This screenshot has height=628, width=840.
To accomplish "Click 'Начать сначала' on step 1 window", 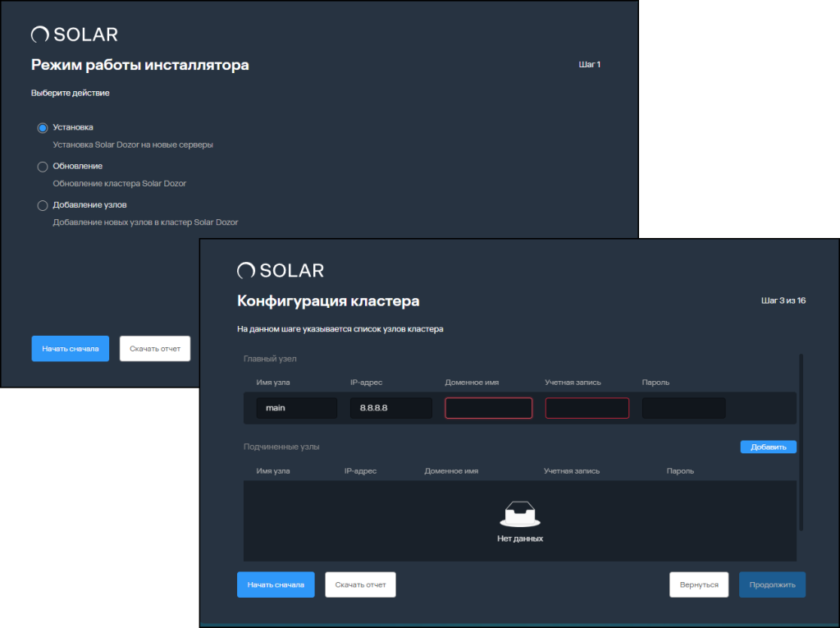I will pyautogui.click(x=70, y=348).
